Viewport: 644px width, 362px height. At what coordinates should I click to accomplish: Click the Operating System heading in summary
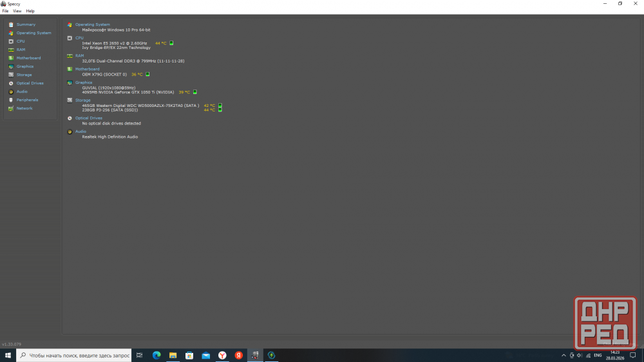(92, 24)
